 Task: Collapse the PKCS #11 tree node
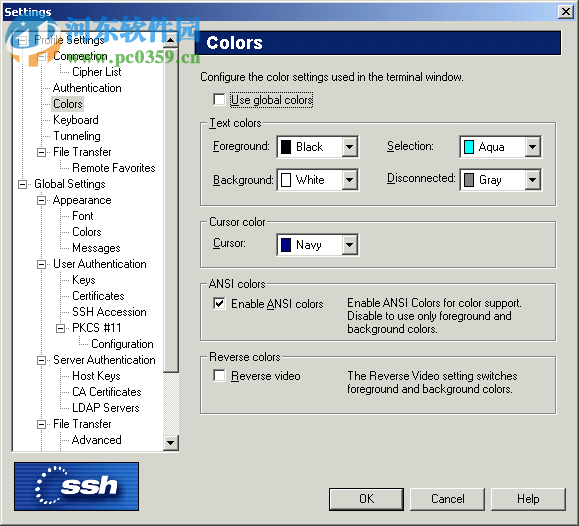pyautogui.click(x=61, y=328)
